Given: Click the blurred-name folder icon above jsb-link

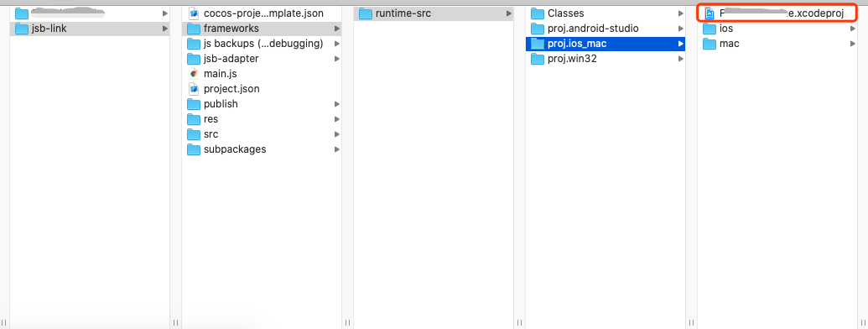Looking at the screenshot, I should point(22,13).
